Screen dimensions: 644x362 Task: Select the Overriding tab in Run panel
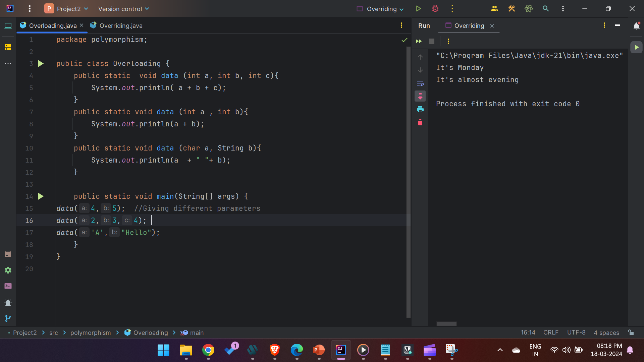click(469, 25)
